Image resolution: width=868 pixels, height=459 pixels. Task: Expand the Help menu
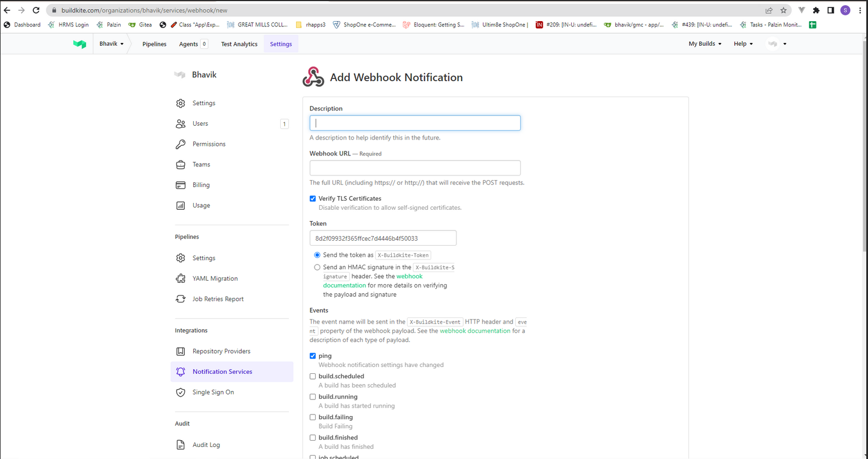pyautogui.click(x=743, y=44)
